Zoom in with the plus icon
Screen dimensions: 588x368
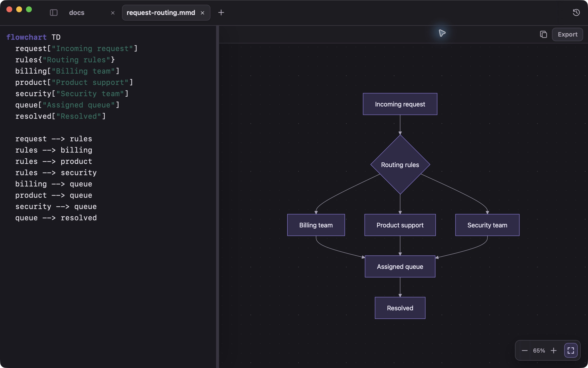(553, 350)
